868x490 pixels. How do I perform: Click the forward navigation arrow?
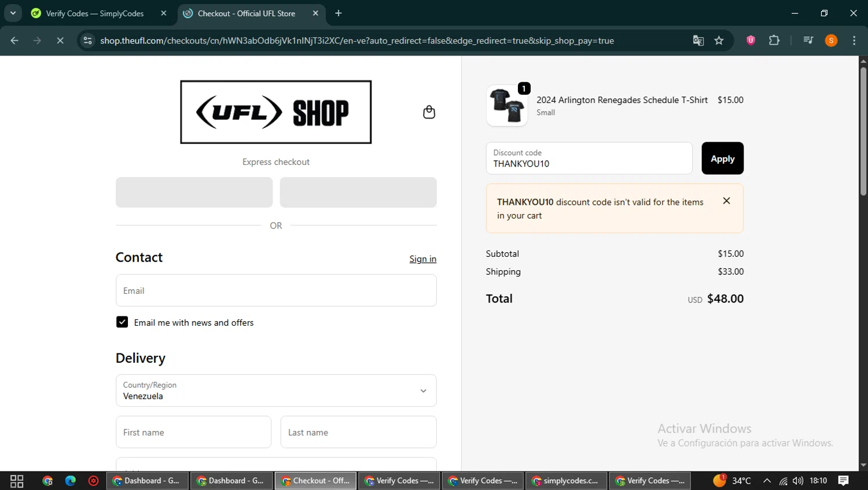coord(37,40)
